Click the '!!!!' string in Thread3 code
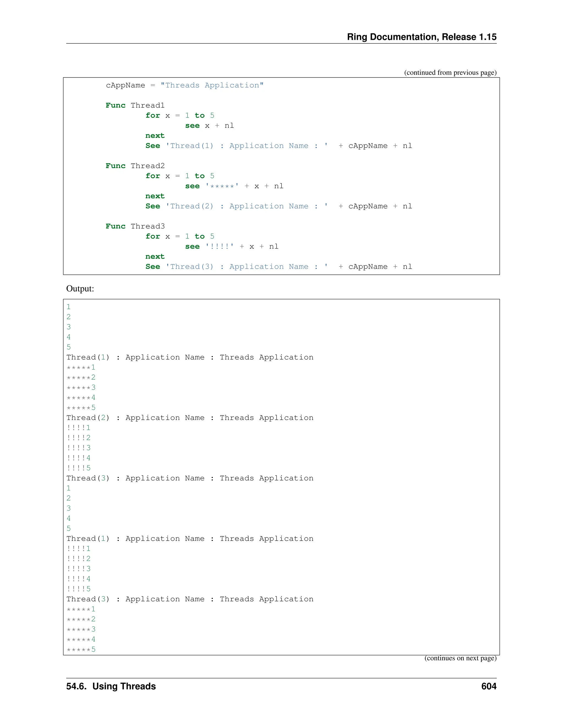The width and height of the screenshot is (563, 728). pos(219,247)
